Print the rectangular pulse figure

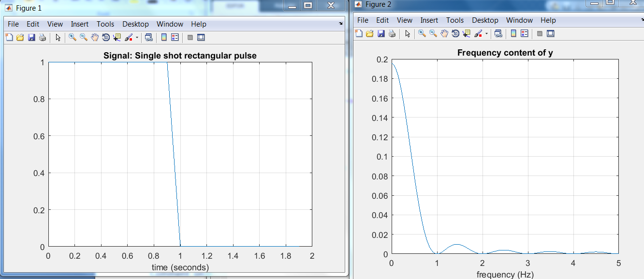(43, 37)
